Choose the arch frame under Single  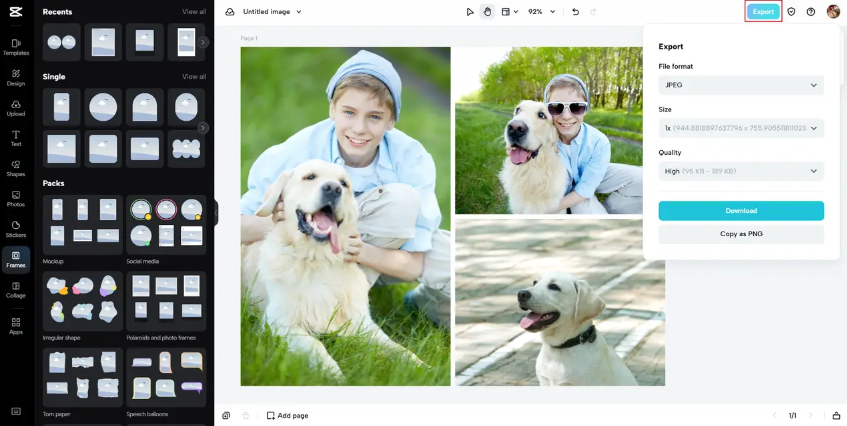pyautogui.click(x=145, y=107)
